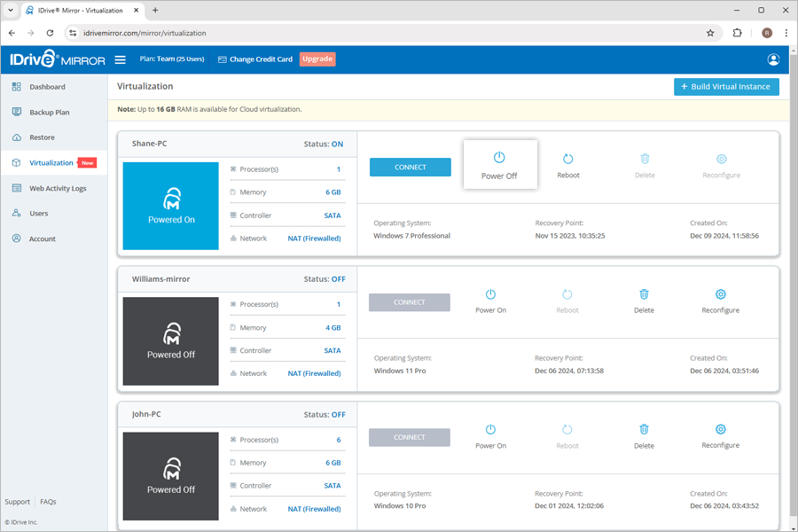
Task: Open Web Activity Logs
Action: pos(58,188)
